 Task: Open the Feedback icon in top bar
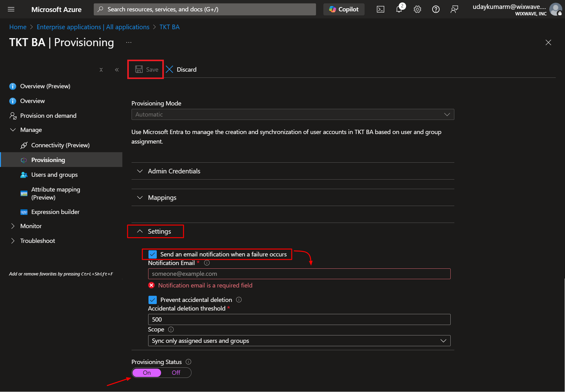pos(454,9)
